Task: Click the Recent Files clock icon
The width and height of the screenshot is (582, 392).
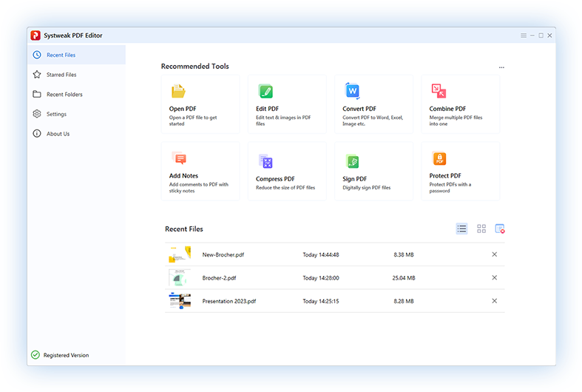Action: [37, 55]
